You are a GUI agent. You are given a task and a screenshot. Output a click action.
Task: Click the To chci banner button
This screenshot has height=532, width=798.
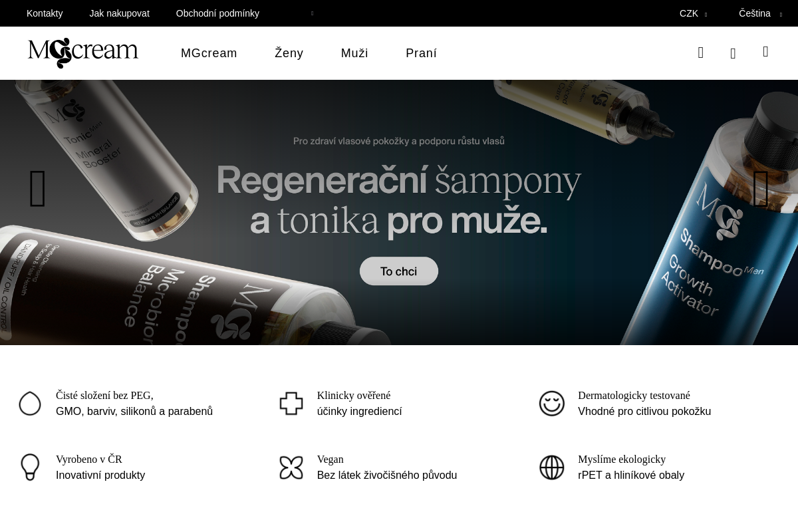pyautogui.click(x=399, y=271)
